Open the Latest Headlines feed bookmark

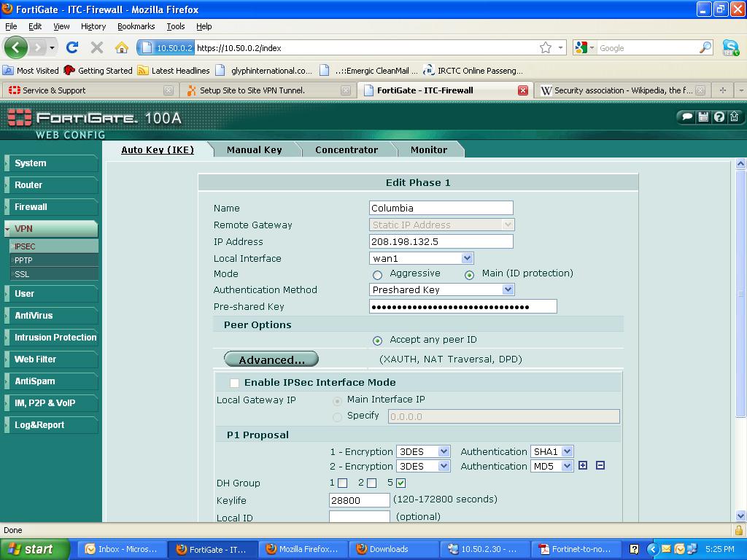tap(174, 71)
